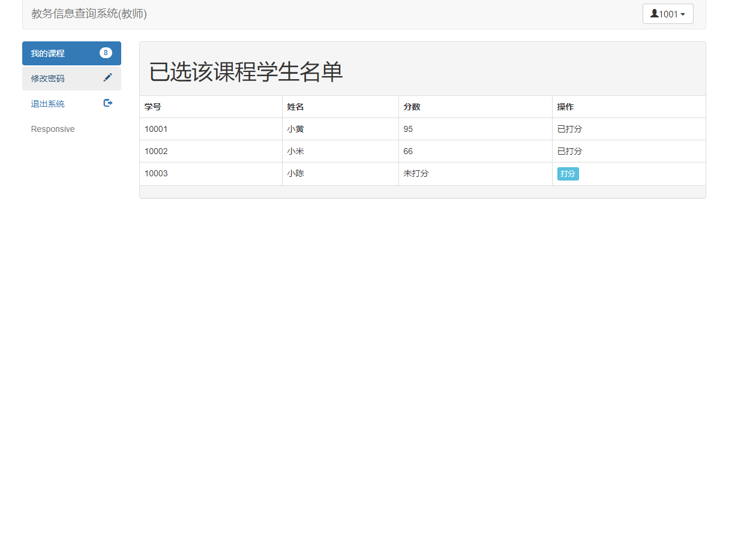This screenshot has height=554, width=756.
Task: Click the user profile icon in top right
Action: point(655,13)
